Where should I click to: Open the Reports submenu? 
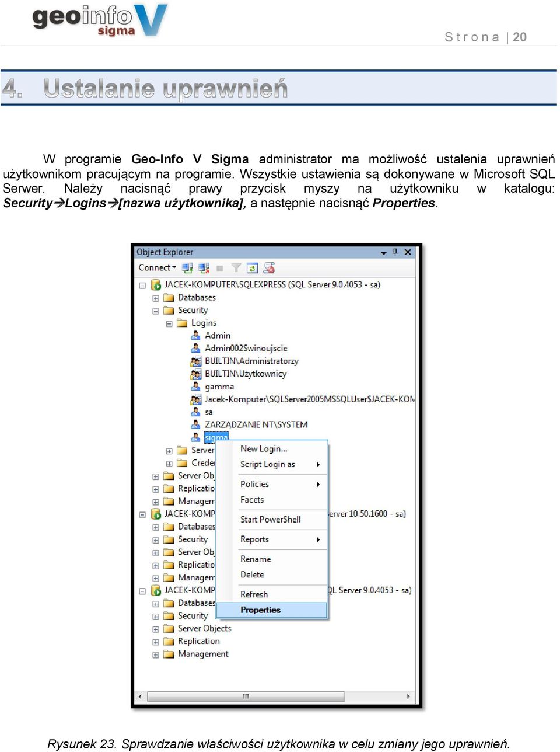pyautogui.click(x=272, y=540)
